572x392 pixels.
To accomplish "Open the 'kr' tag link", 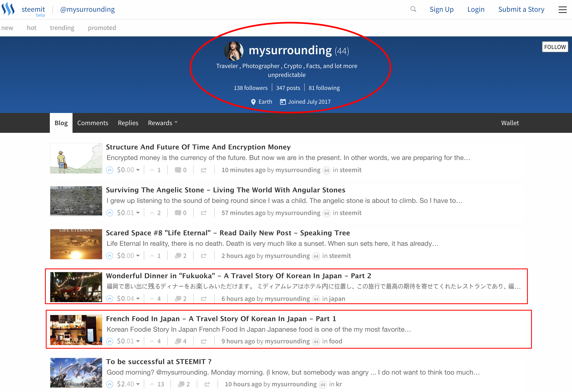I will pos(339,384).
